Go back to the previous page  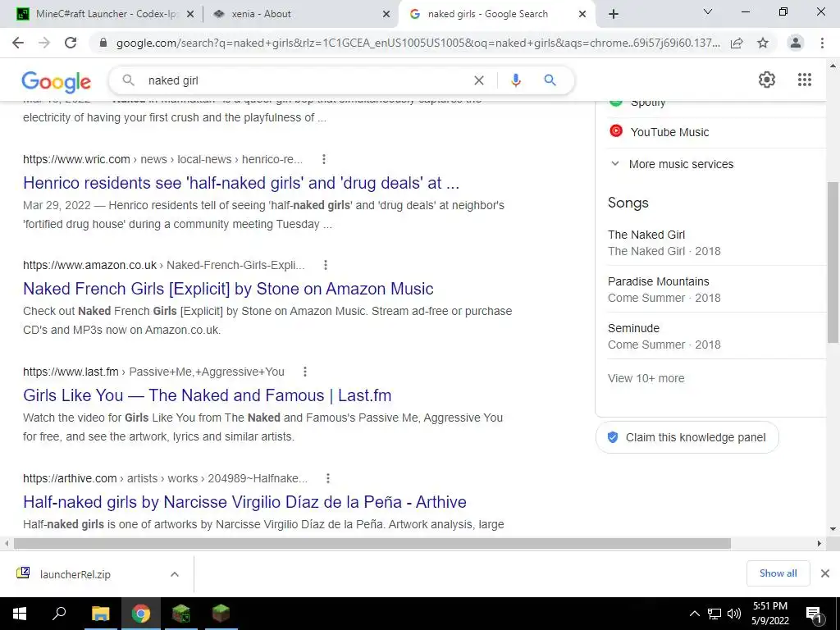[18, 43]
